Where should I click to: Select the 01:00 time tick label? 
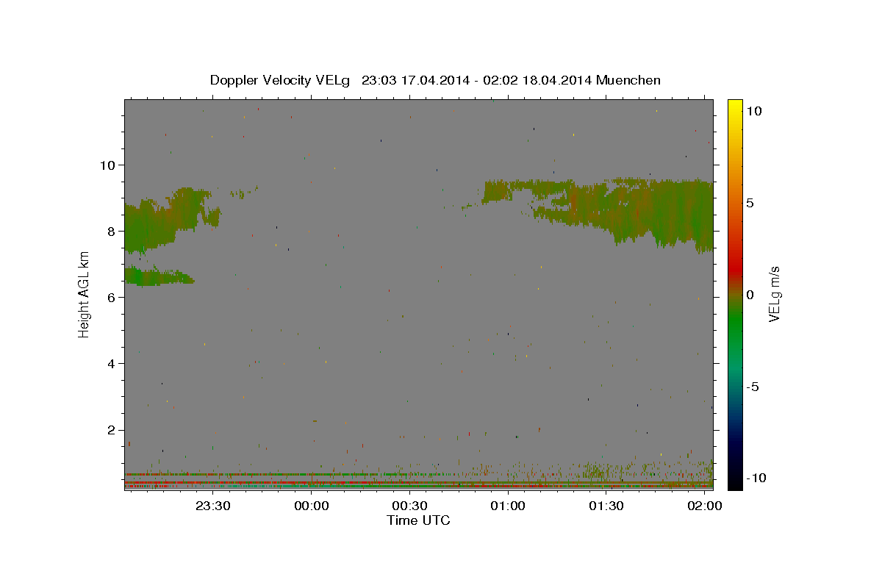click(508, 506)
